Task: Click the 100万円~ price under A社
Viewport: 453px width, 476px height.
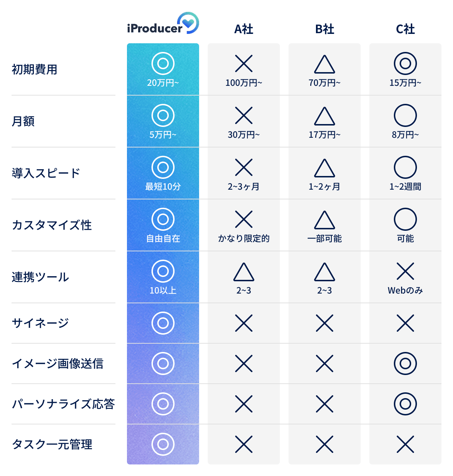Action: click(x=244, y=83)
